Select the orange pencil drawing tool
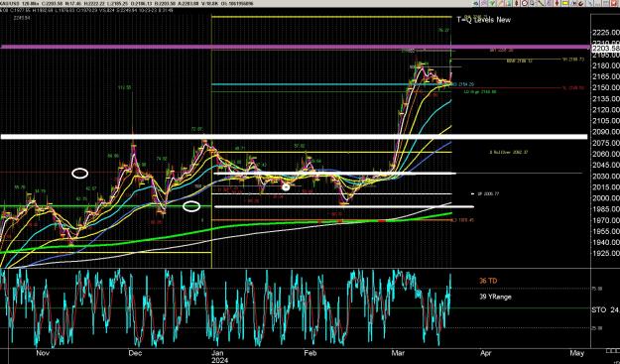The width and height of the screenshot is (620, 364). (x=500, y=3)
